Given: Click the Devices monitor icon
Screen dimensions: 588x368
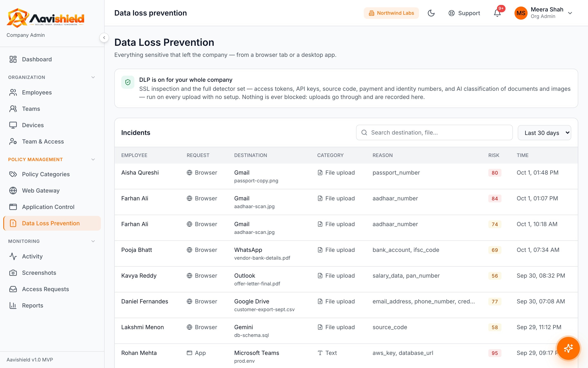Looking at the screenshot, I should click(x=13, y=125).
